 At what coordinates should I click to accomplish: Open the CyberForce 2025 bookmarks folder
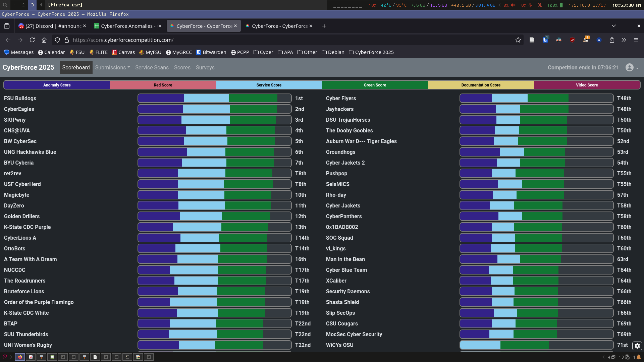(x=371, y=52)
